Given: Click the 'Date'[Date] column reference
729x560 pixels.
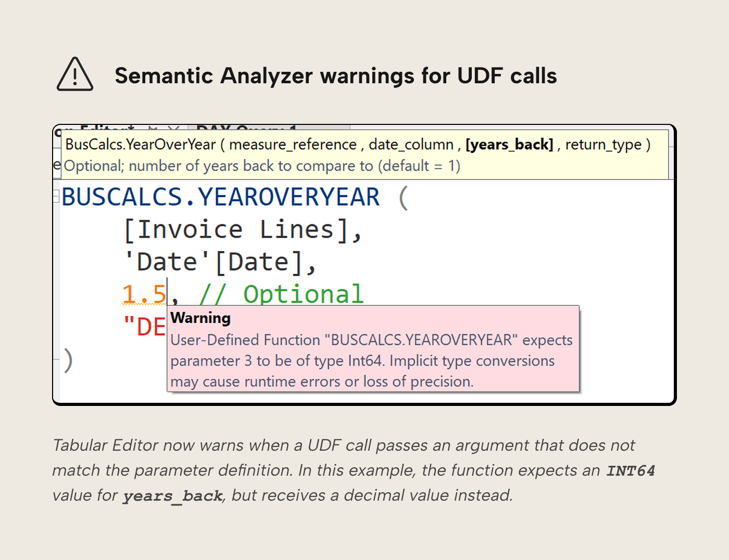Looking at the screenshot, I should tap(213, 262).
